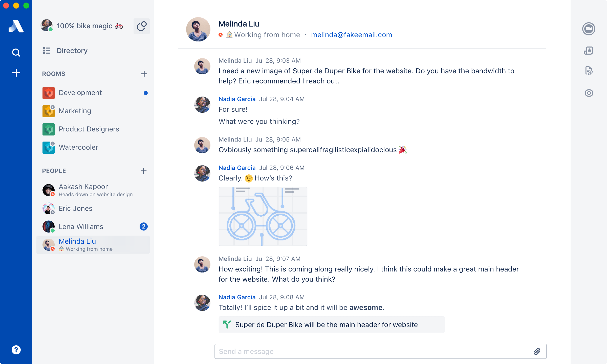Click the plus icon in blue sidebar
The width and height of the screenshot is (607, 364).
coord(16,73)
